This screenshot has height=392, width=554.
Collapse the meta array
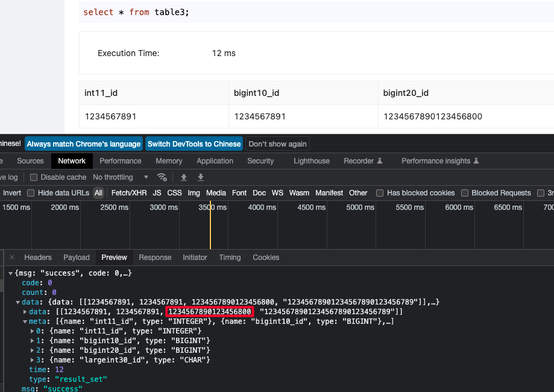25,321
